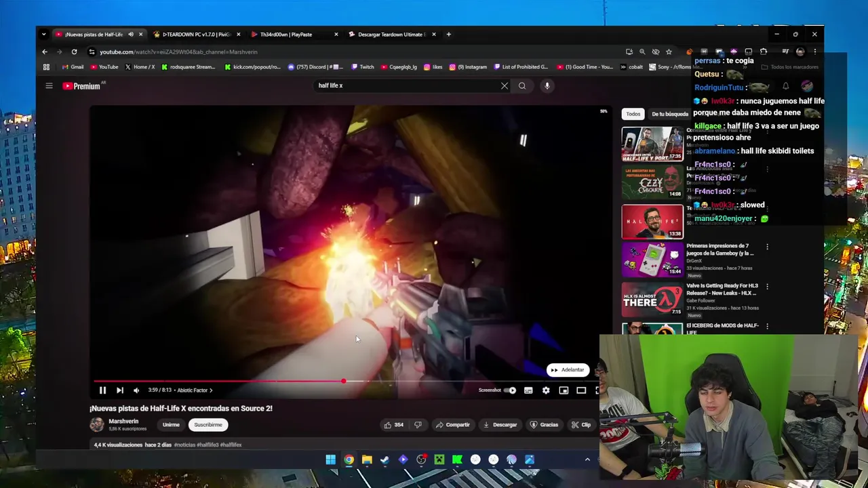Like the video with 354 likes
This screenshot has height=488, width=868.
click(x=393, y=425)
